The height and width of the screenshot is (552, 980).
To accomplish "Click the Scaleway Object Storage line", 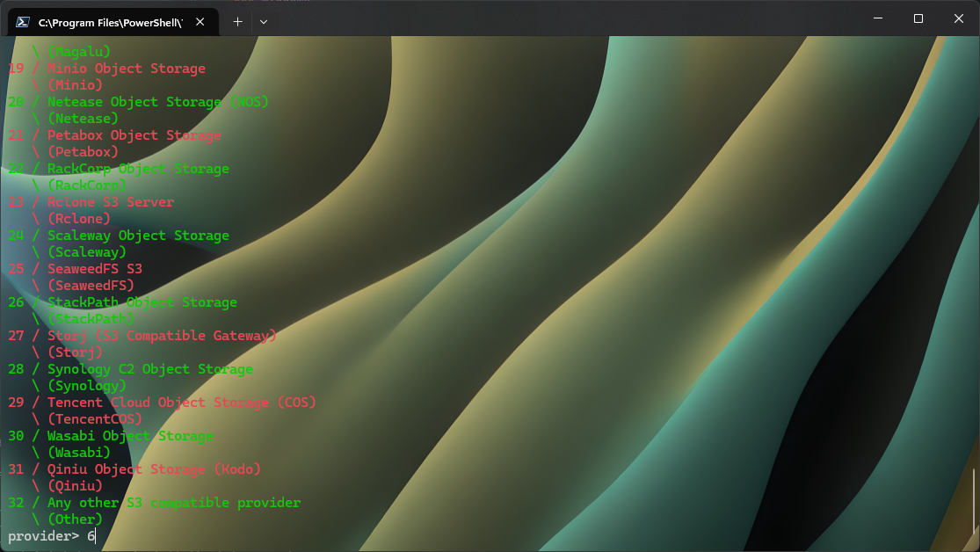I will [138, 236].
